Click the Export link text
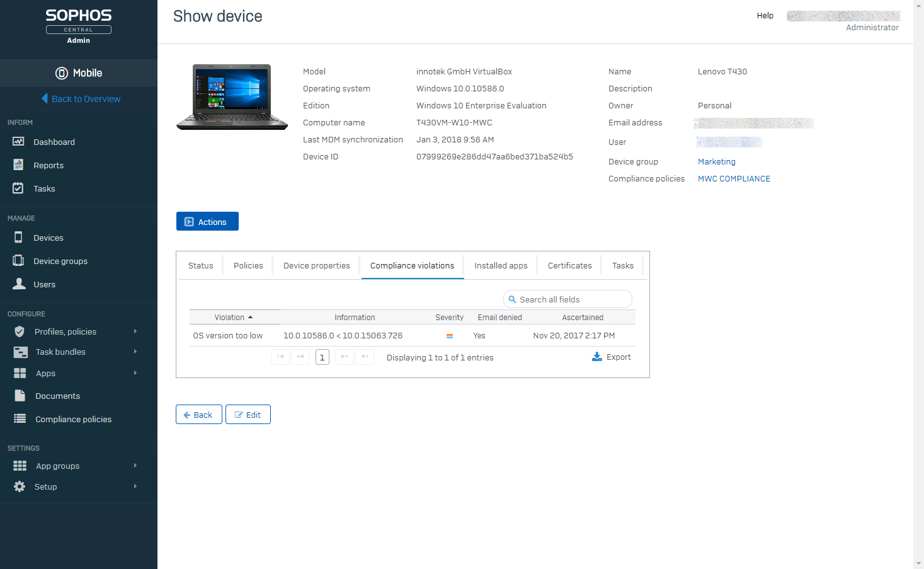 pos(619,357)
